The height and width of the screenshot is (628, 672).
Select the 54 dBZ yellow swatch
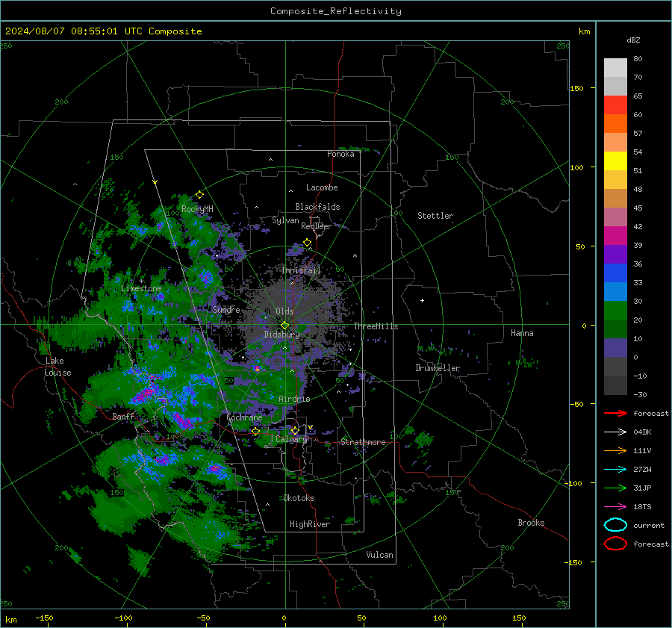(615, 161)
